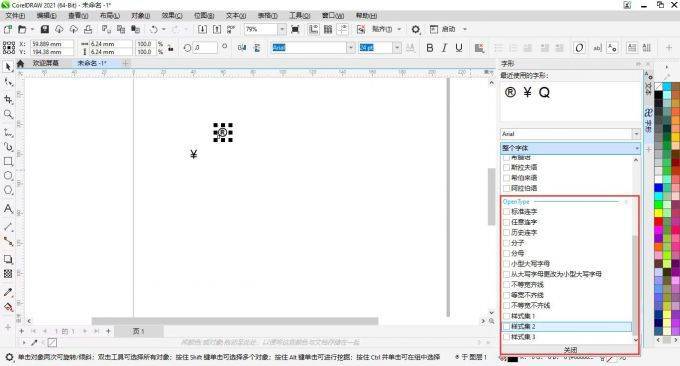Viewport: 680px width, 366px height.
Task: Select the Eyedropper tool in the toolbox
Action: click(8, 292)
